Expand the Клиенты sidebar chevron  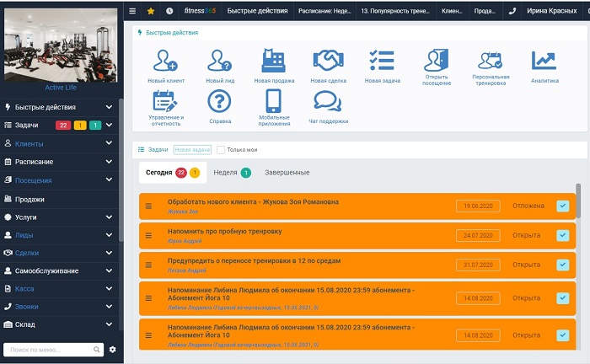109,143
